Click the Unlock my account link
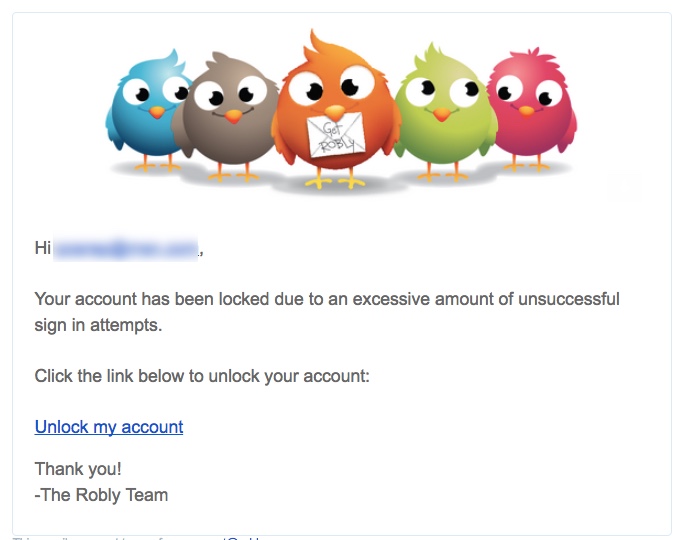 (109, 427)
